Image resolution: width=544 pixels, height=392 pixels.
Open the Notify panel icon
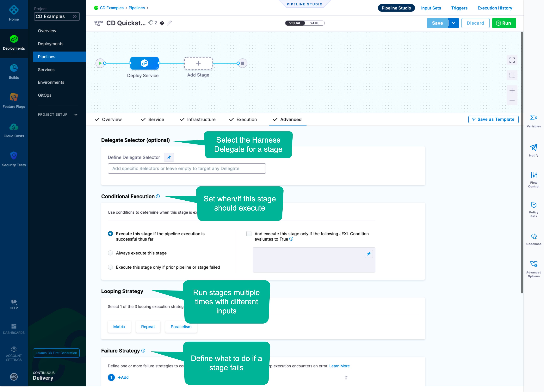[533, 148]
